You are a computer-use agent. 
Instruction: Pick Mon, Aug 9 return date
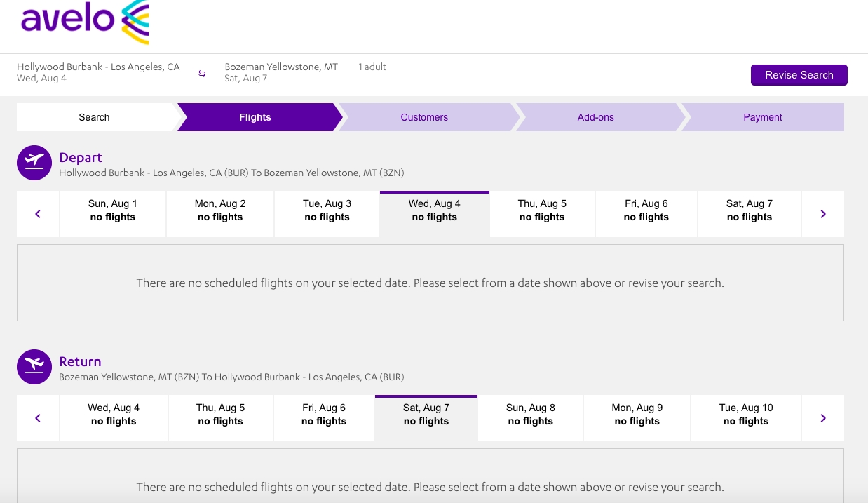pyautogui.click(x=637, y=418)
